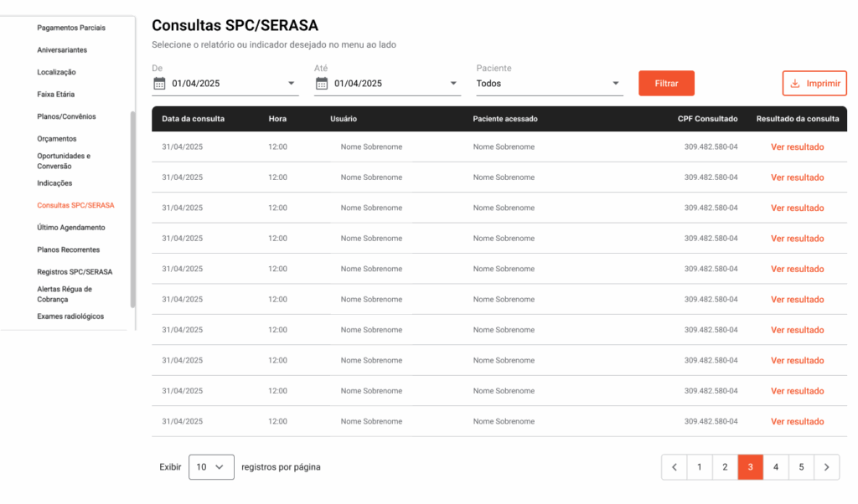Click download icon on Imprimir button
Viewport: 858px width, 504px height.
coord(795,83)
